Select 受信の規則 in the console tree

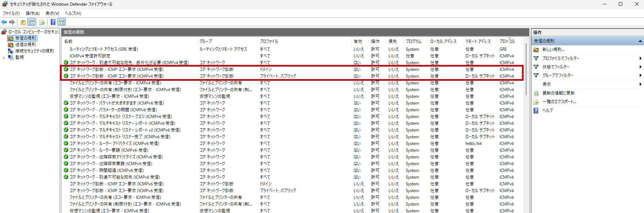[x=26, y=38]
